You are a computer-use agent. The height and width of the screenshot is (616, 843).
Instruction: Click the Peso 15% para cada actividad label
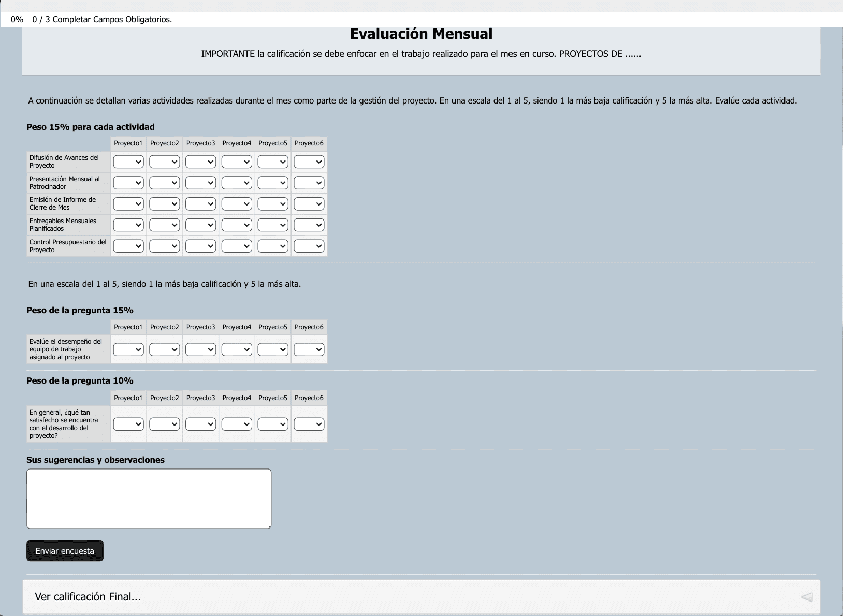pyautogui.click(x=91, y=127)
